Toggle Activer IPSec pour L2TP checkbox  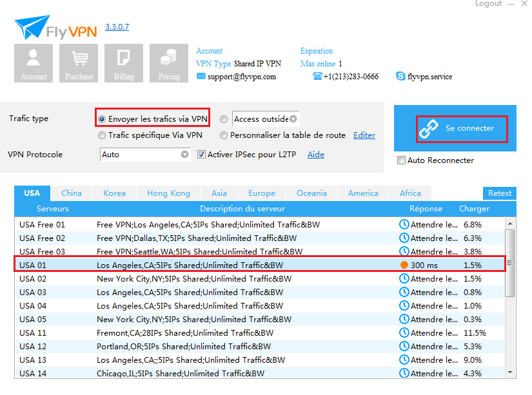point(201,155)
